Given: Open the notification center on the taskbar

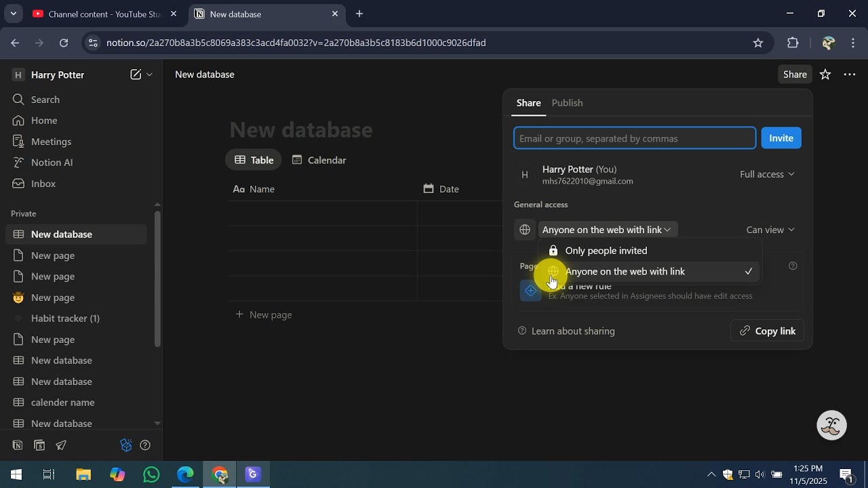Looking at the screenshot, I should 846,474.
